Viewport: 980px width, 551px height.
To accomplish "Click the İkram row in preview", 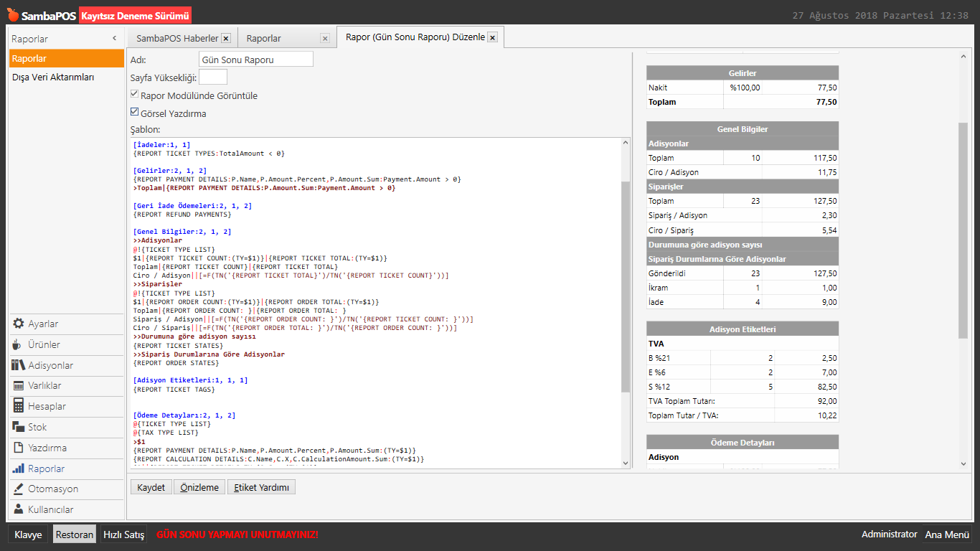I will 743,288.
